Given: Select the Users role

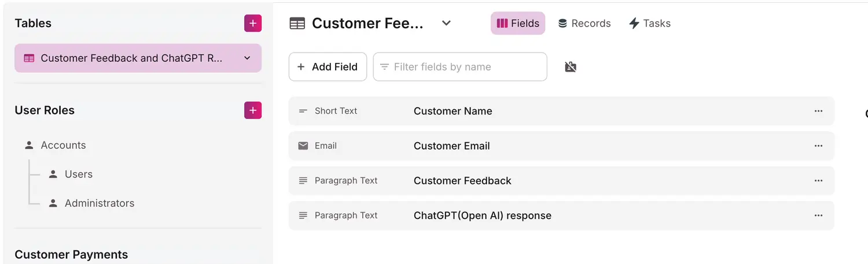Looking at the screenshot, I should [78, 174].
